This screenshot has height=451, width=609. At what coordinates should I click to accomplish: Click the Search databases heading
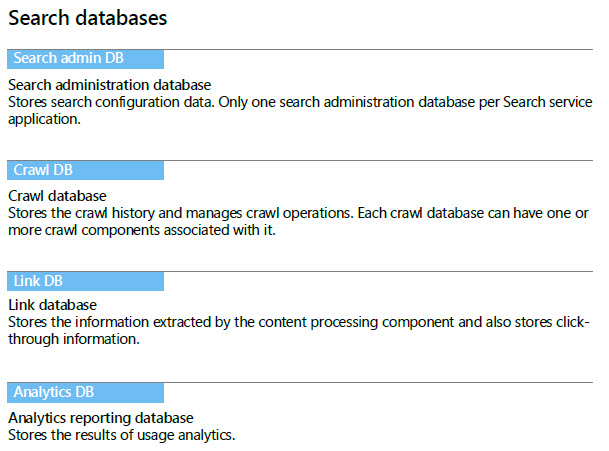88,18
